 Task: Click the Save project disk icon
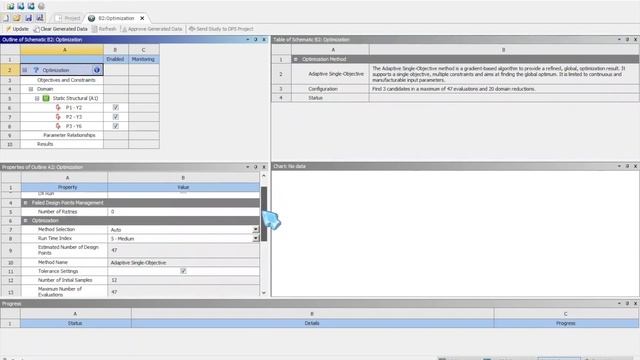click(x=28, y=18)
